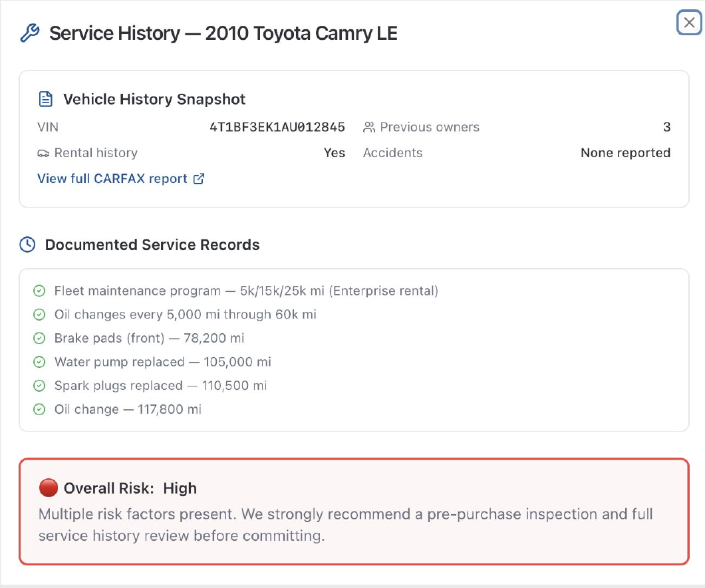This screenshot has width=705, height=588.
Task: Click the VIN label
Action: tap(48, 127)
